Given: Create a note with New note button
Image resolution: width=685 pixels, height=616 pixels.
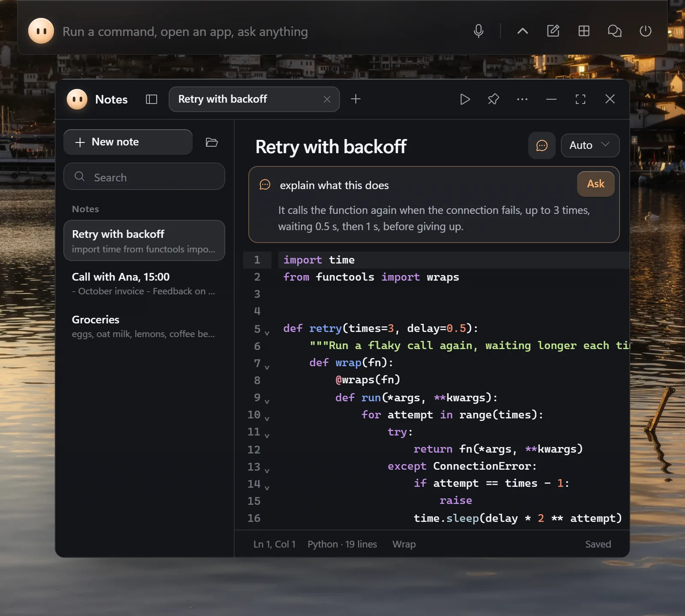Looking at the screenshot, I should 128,142.
